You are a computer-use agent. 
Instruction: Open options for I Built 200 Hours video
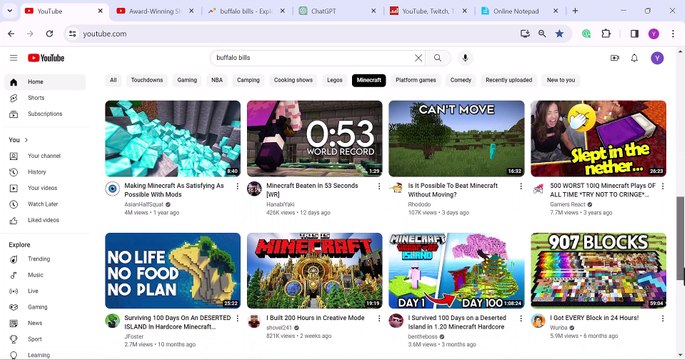(x=379, y=318)
